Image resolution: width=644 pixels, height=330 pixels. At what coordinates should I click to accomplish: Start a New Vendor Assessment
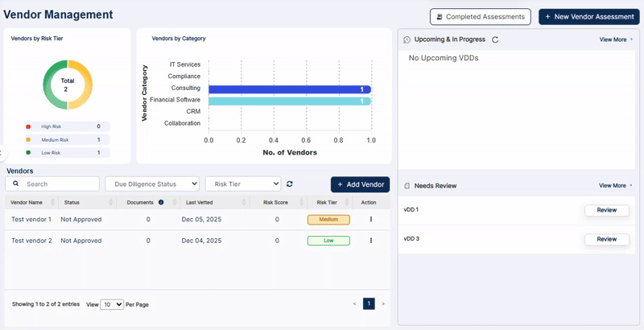589,17
